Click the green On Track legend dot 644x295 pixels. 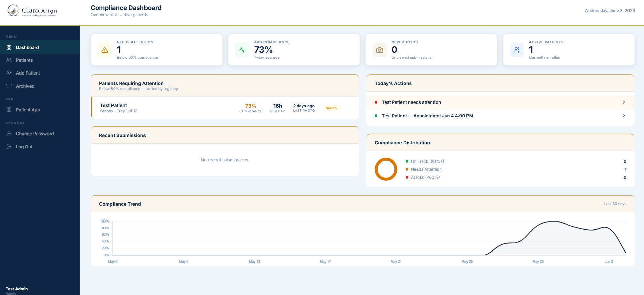[x=407, y=161]
